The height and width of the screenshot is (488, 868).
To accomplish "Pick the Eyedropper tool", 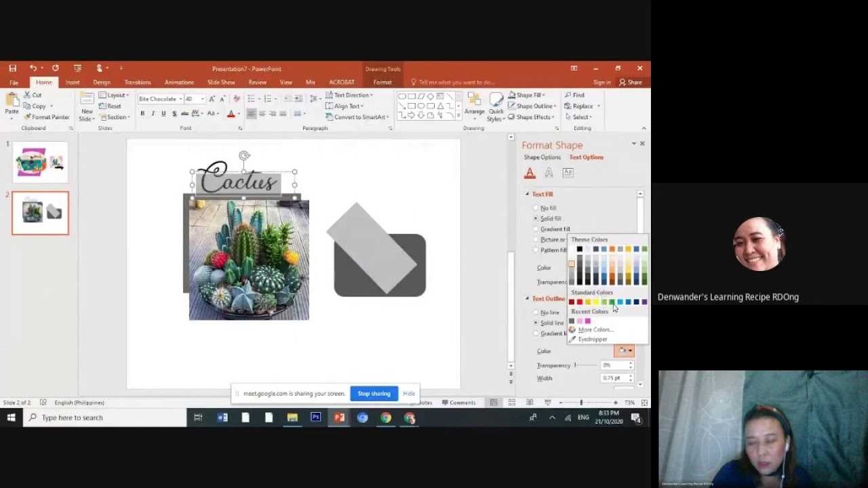I will [x=593, y=339].
